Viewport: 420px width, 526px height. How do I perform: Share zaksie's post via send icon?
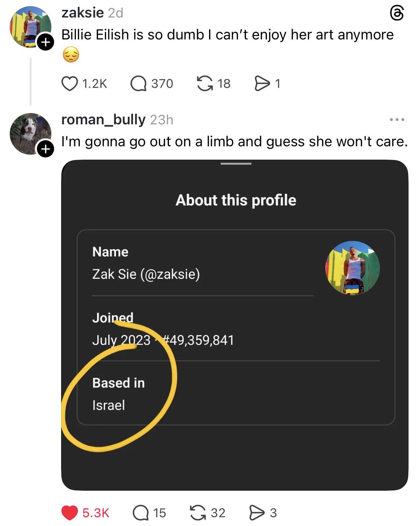262,84
